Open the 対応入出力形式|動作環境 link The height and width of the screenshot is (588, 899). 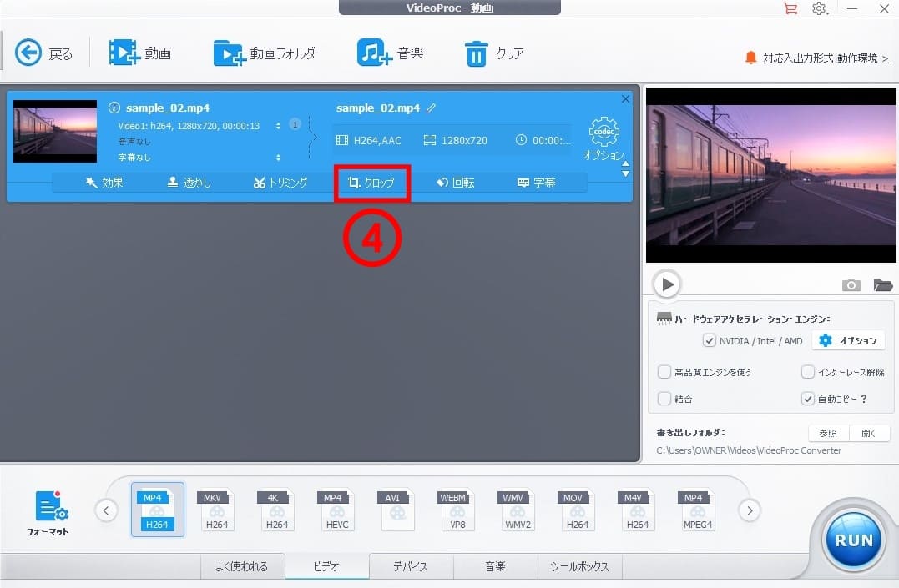click(x=826, y=58)
